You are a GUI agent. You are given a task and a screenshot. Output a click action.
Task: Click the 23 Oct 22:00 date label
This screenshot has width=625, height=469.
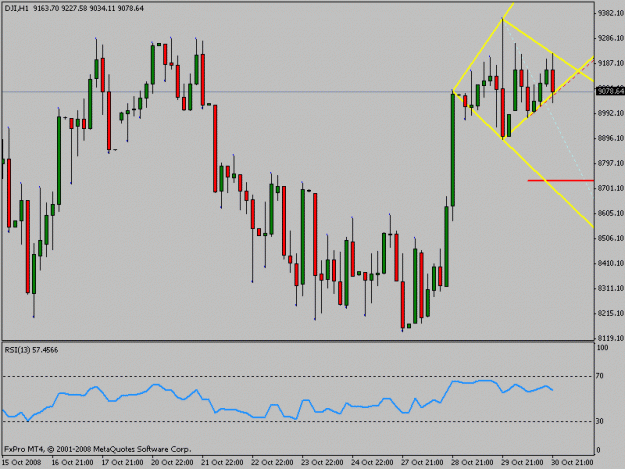point(322,462)
